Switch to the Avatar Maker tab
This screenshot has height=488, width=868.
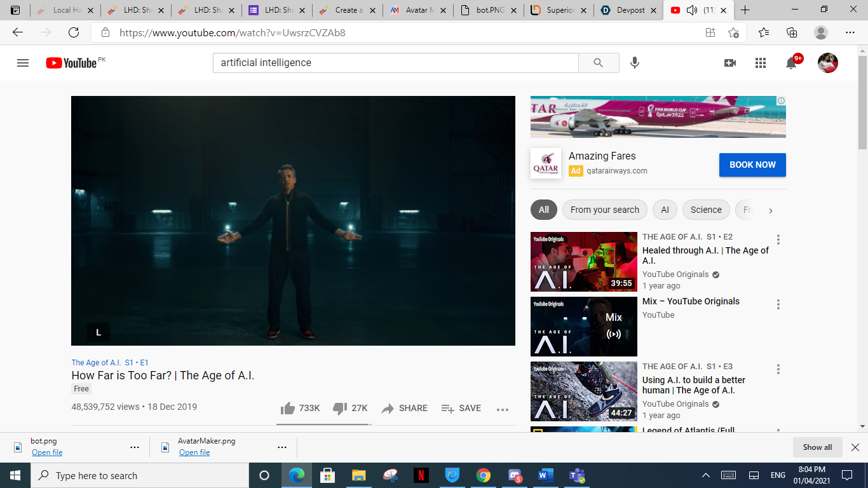[419, 10]
